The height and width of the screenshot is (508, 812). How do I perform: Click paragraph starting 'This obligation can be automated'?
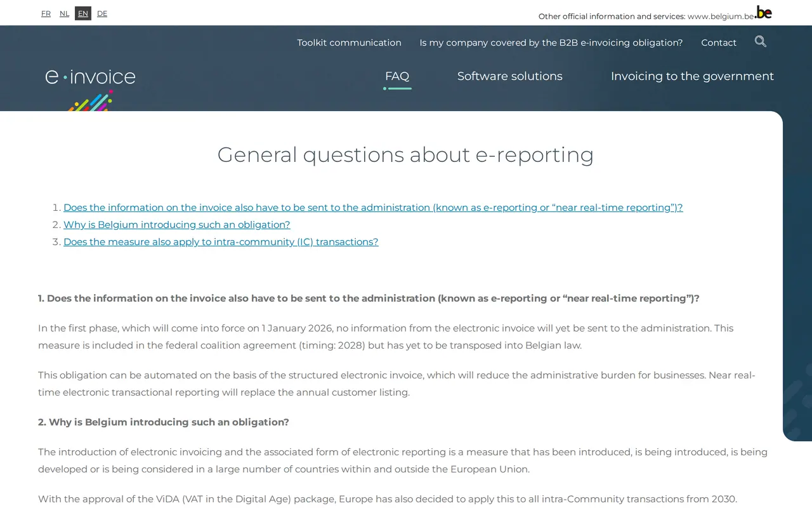396,384
